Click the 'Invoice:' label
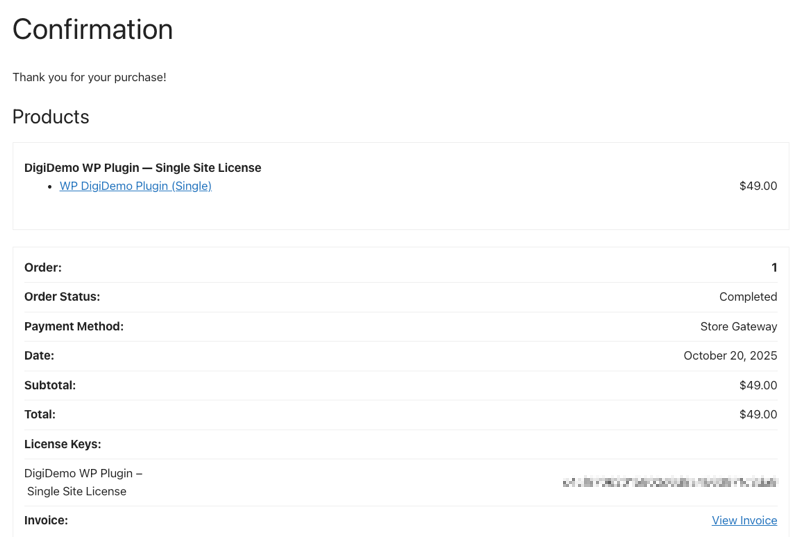 coord(46,520)
